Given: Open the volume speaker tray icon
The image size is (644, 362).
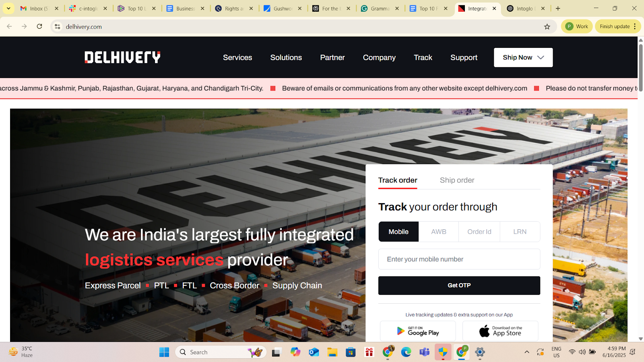Looking at the screenshot, I should (582, 352).
